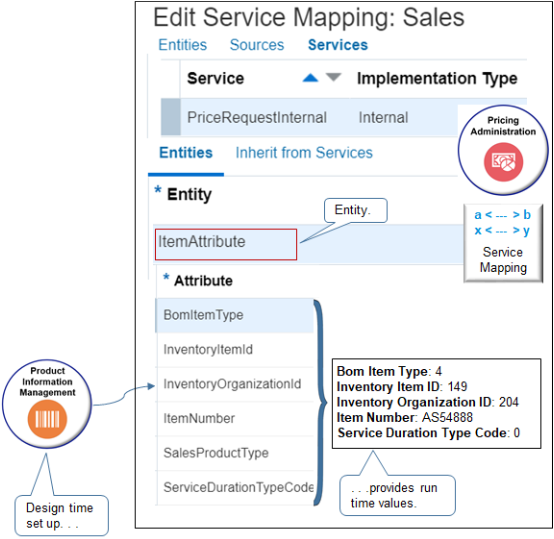Viewport: 554px width, 539px height.
Task: Switch to the top Entities tab
Action: pos(182,45)
